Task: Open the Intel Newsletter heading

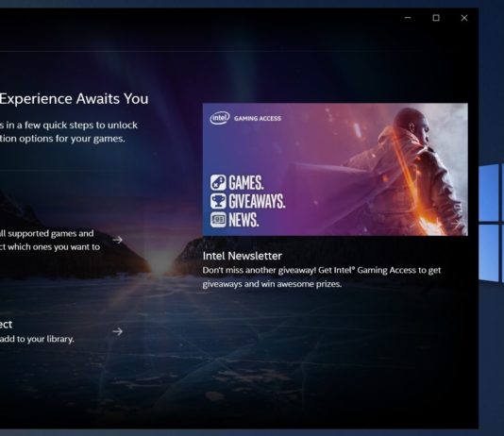Action: click(x=243, y=256)
